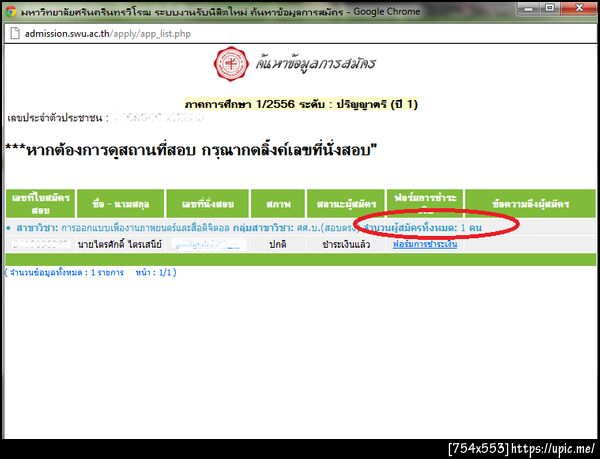Click the blurred application number cell
Screen dimensions: 600x459
(x=41, y=244)
